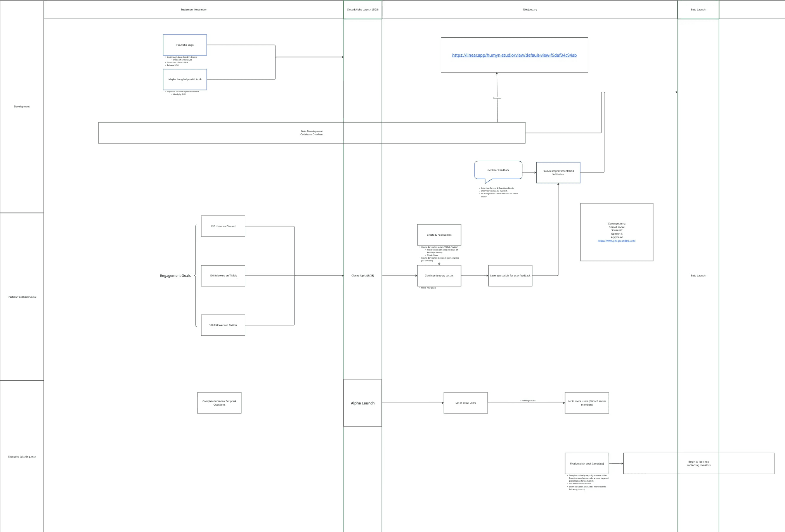Click the Finalize pitch deck template box
Screen dimensions: 785x532
pos(587,463)
